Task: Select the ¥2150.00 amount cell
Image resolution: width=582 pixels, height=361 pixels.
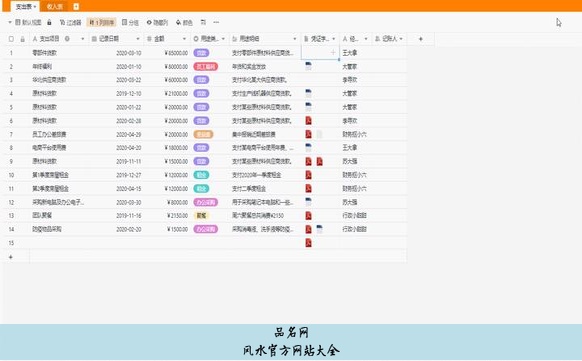Action: click(x=166, y=216)
